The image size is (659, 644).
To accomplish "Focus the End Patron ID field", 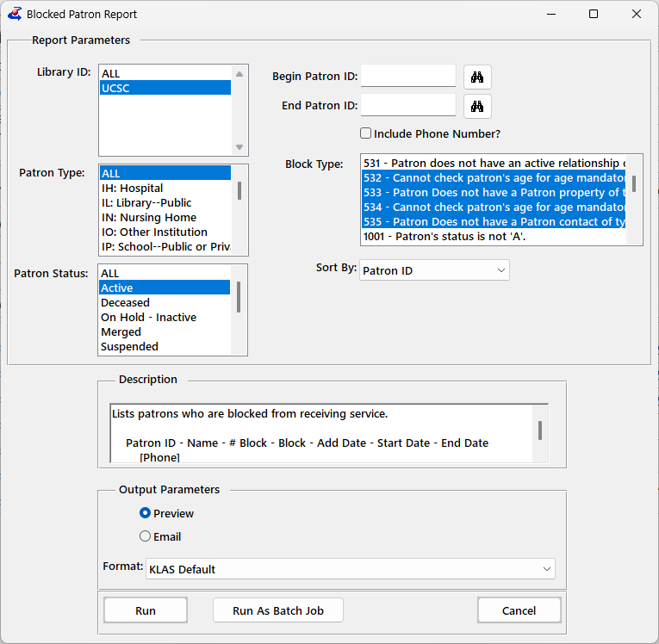I will [408, 105].
